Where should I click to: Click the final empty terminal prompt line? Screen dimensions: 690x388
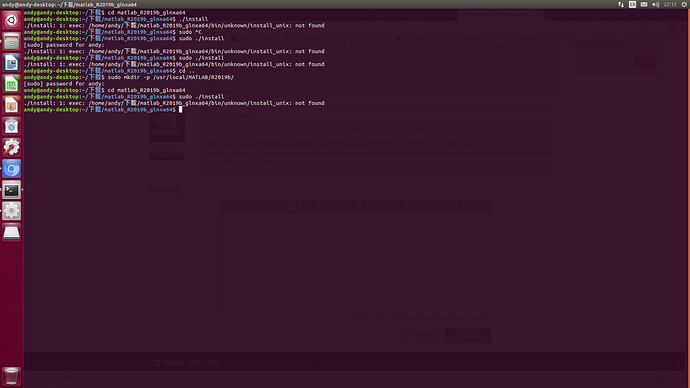click(x=103, y=110)
